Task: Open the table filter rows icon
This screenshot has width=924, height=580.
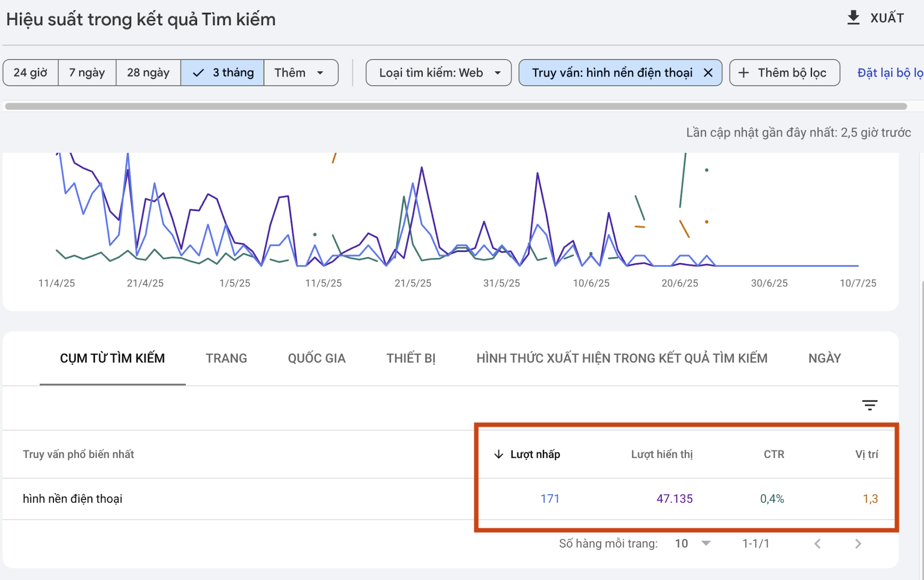Action: coord(869,405)
